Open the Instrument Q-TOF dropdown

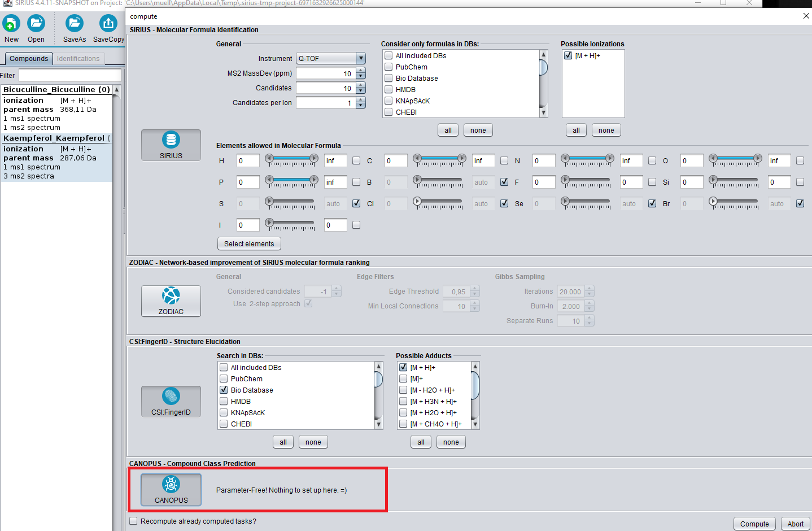pos(331,58)
